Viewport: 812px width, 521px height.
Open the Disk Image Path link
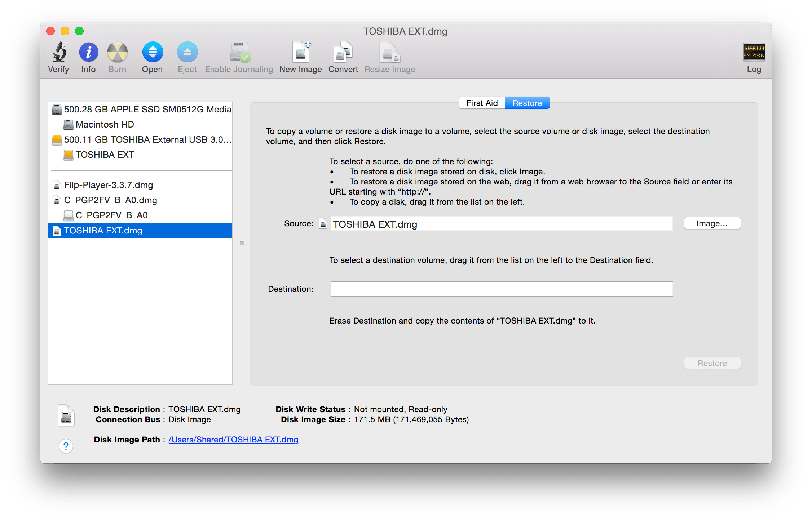coord(233,440)
